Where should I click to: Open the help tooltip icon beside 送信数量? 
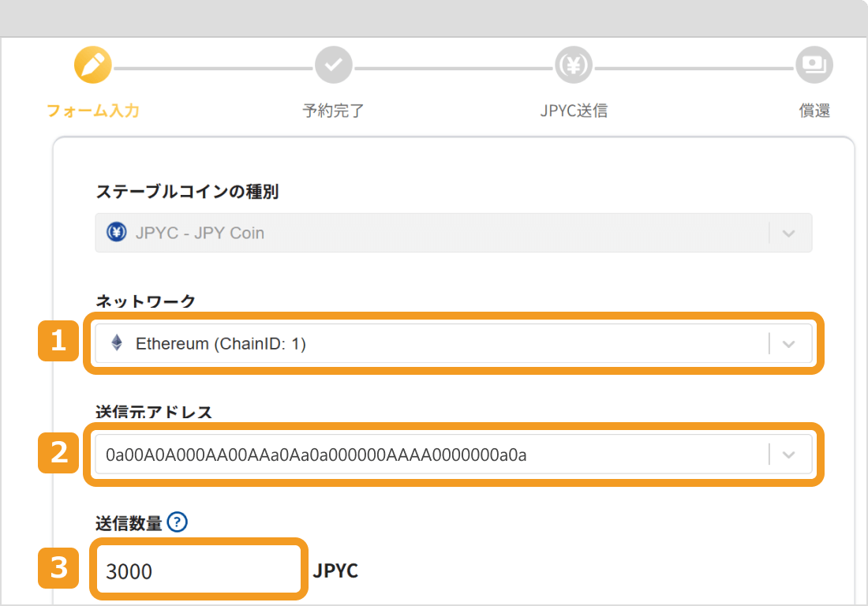[178, 522]
